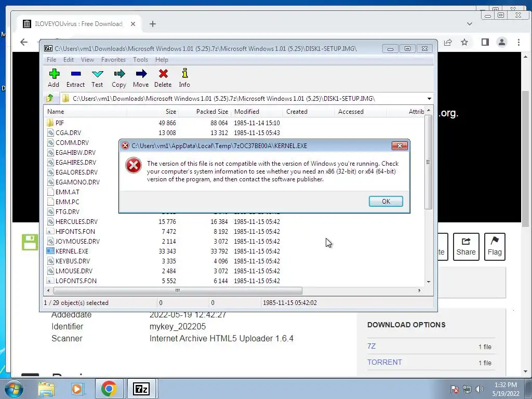The image size is (532, 399).
Task: Expand the 7-Zip address path dropdown
Action: (429, 99)
